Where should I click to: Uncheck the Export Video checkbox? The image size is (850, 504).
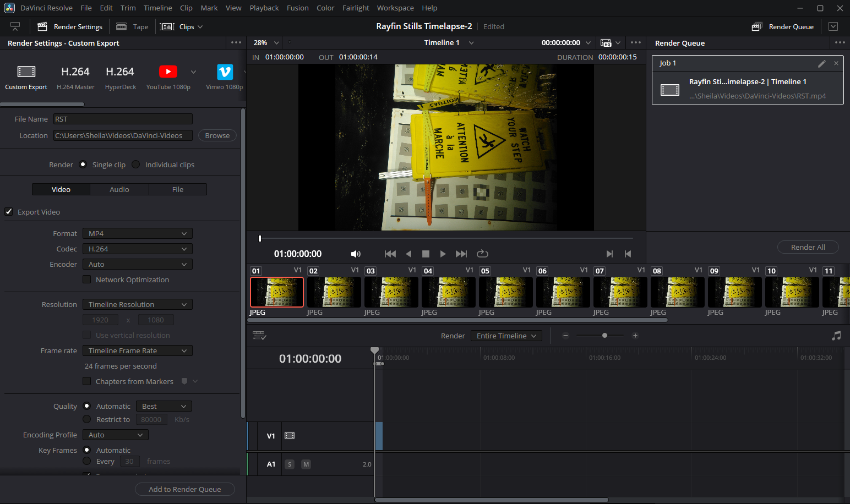(x=9, y=212)
